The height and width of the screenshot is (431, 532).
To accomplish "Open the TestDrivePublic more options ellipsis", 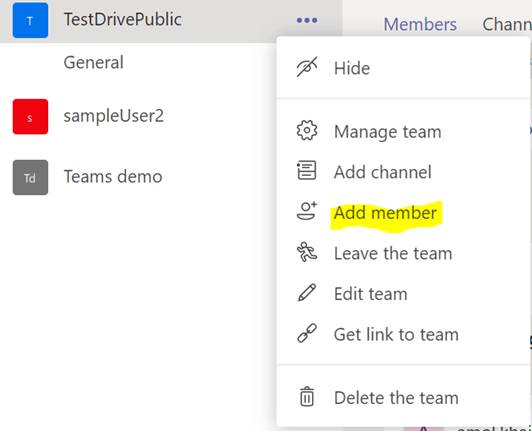I will pos(307,20).
